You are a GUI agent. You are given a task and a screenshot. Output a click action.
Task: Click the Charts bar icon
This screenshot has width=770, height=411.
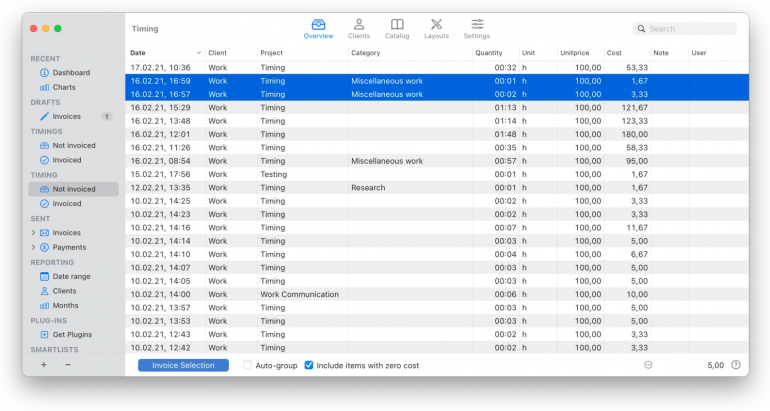[x=44, y=87]
